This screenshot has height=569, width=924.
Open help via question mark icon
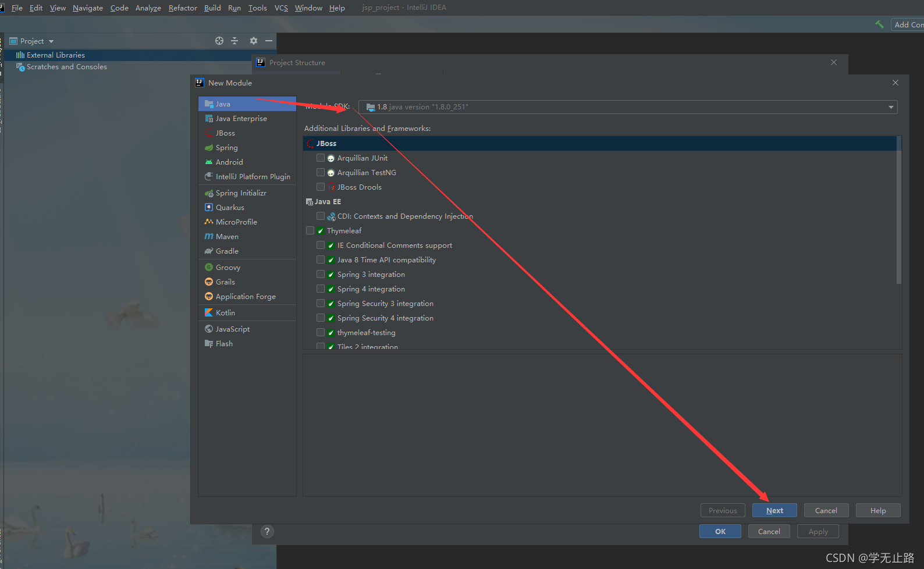[267, 531]
